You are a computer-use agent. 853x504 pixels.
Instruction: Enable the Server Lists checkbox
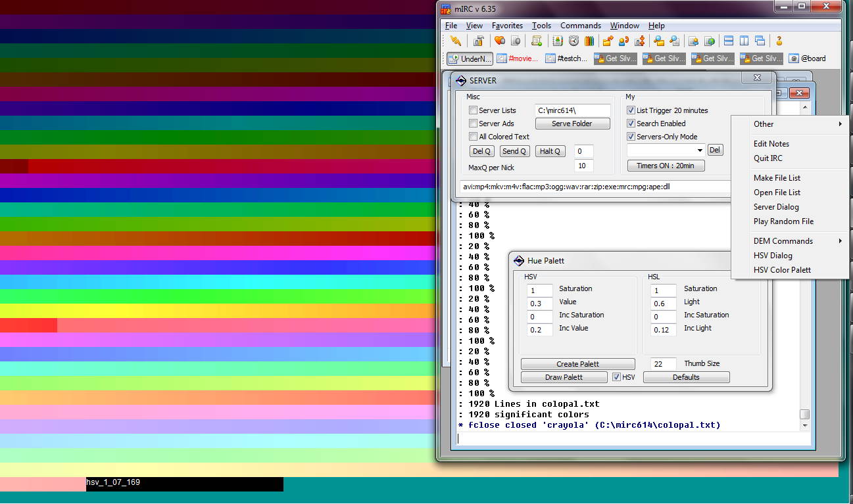473,110
